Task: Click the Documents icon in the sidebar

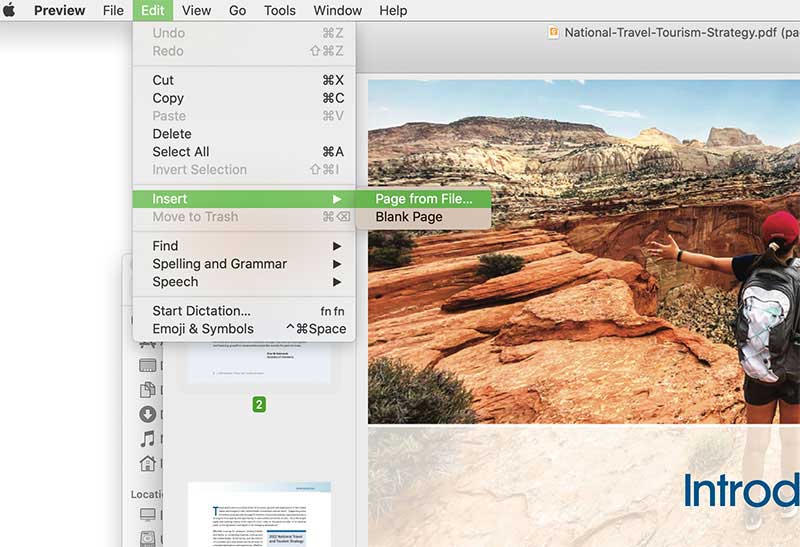Action: (148, 390)
